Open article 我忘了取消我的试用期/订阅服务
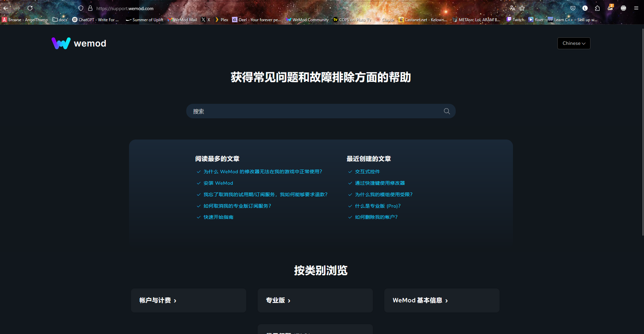 pos(265,194)
